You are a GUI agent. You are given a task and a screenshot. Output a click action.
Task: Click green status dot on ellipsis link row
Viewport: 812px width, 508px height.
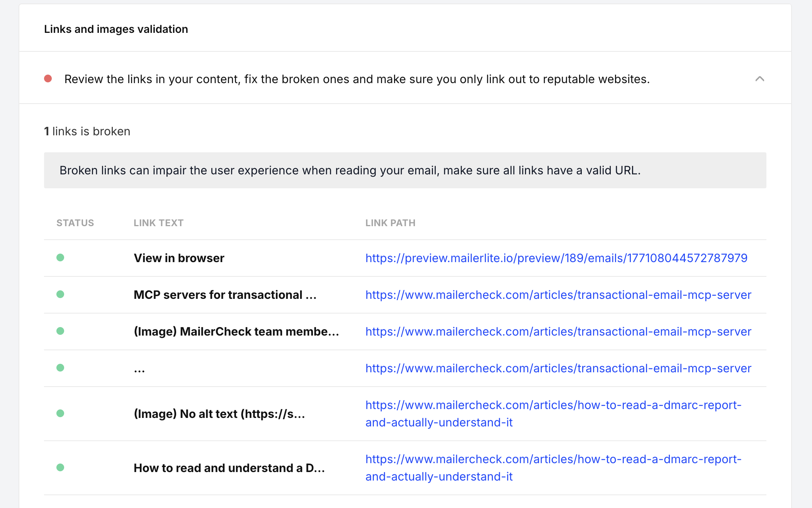[60, 368]
